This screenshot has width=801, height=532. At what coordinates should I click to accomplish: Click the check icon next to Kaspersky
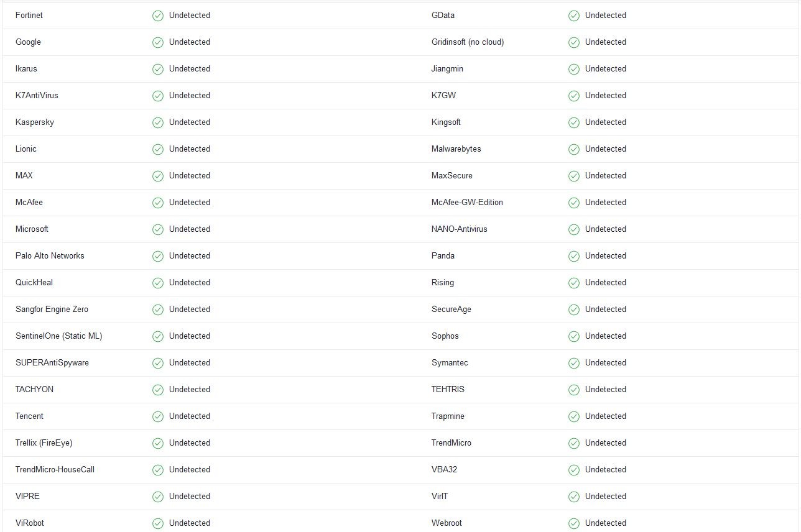click(x=158, y=122)
